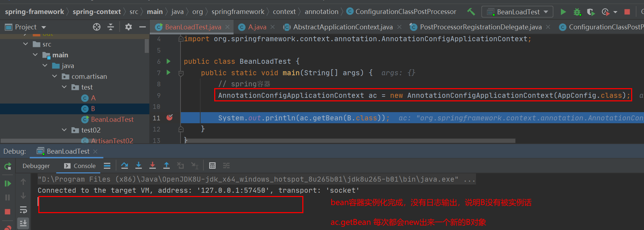Switch to the Console tab
Viewport: 644px width, 230px height.
pos(80,166)
